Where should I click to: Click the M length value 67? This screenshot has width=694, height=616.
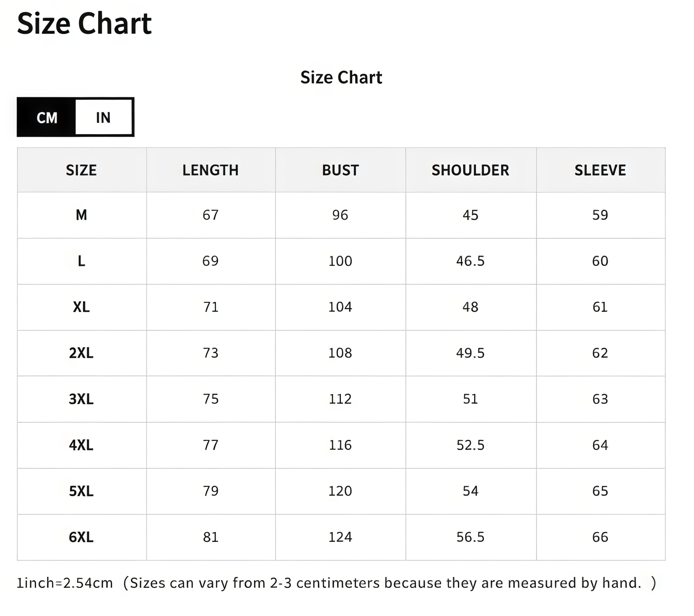point(211,215)
